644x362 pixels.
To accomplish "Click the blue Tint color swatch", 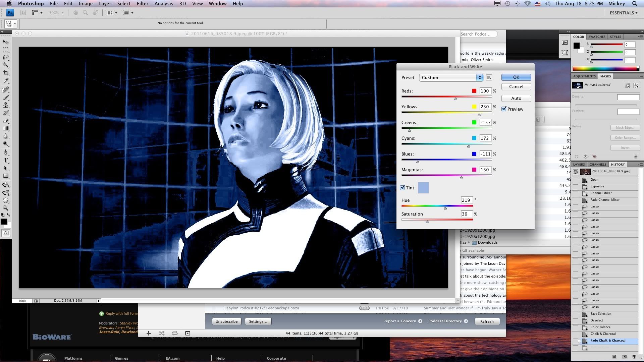I will (x=423, y=188).
